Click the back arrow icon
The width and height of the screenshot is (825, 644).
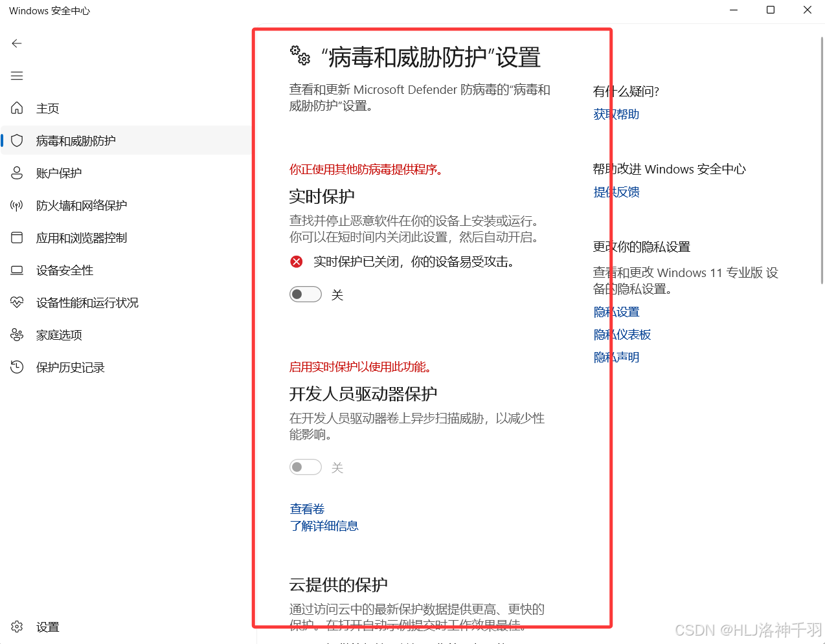point(17,43)
